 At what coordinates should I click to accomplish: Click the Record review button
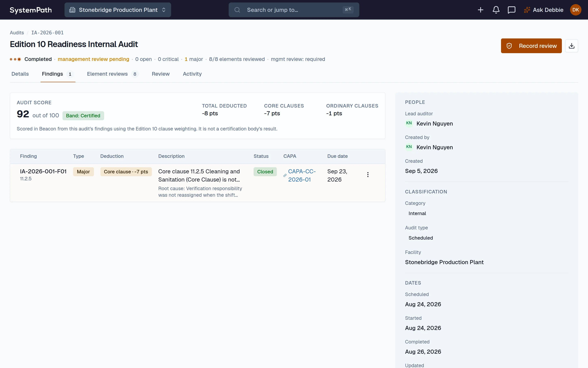(x=531, y=46)
